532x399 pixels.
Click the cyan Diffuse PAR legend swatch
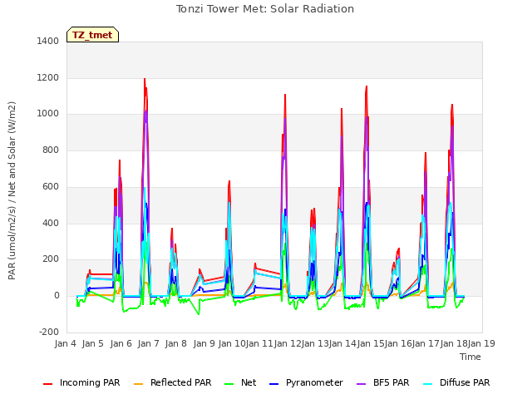[428, 384]
